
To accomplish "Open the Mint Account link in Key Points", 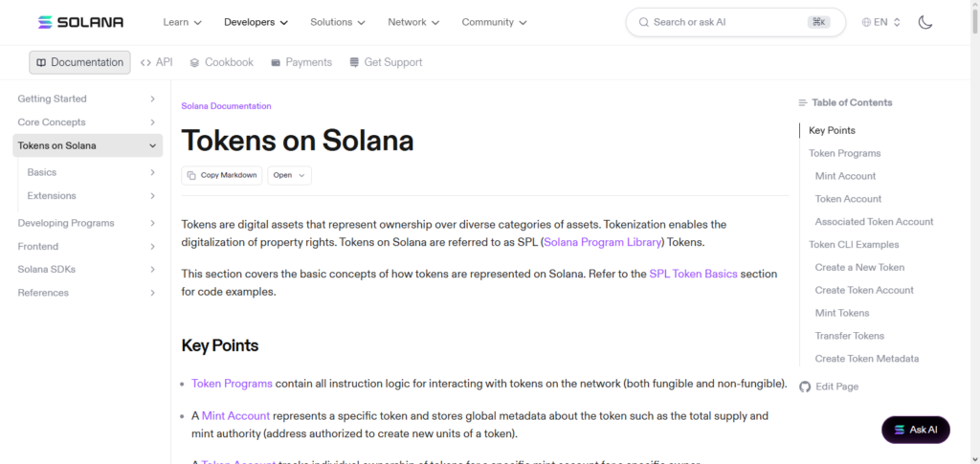I will tap(235, 416).
